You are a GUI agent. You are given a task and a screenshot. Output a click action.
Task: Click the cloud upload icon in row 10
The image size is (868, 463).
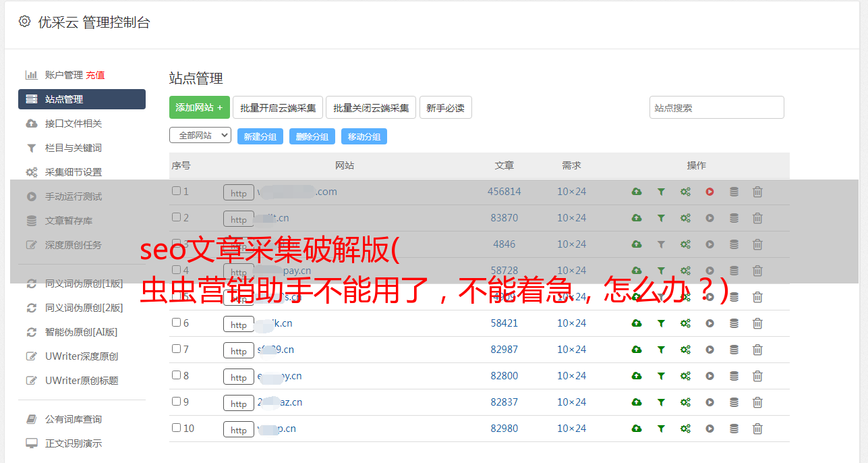click(637, 429)
